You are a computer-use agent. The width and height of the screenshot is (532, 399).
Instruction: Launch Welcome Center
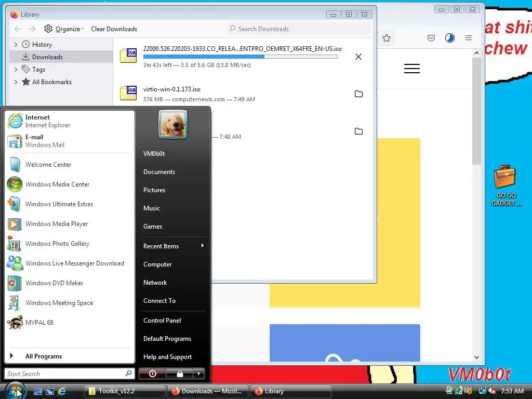(70, 165)
